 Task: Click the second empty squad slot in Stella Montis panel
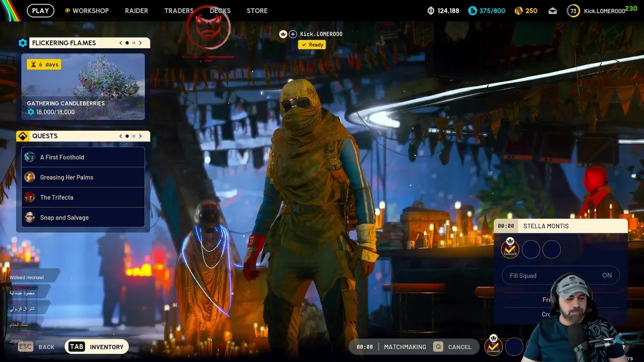[x=531, y=249]
